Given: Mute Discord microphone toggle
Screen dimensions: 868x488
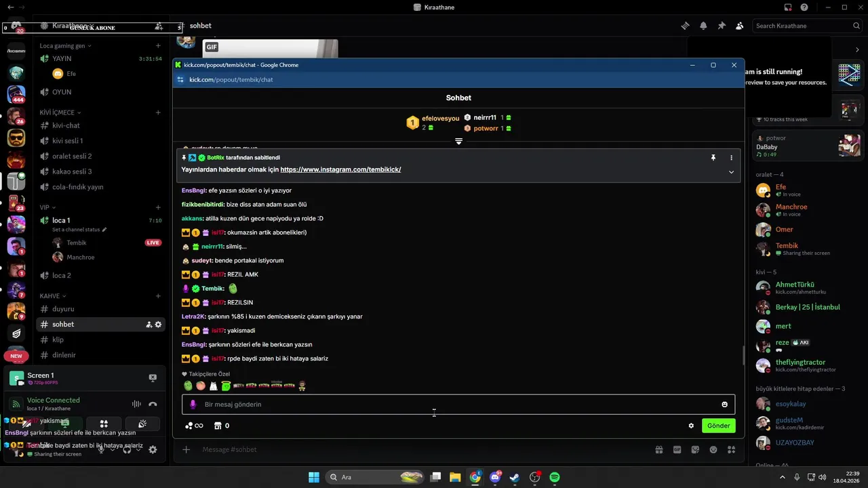Looking at the screenshot, I should click(101, 449).
